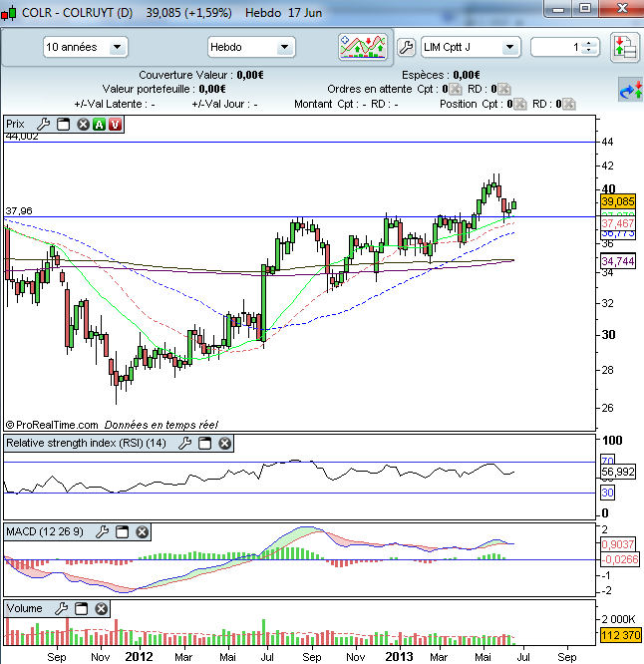Screen dimensions: 644x664
Task: Click the quantity input field showing 1
Action: point(556,47)
